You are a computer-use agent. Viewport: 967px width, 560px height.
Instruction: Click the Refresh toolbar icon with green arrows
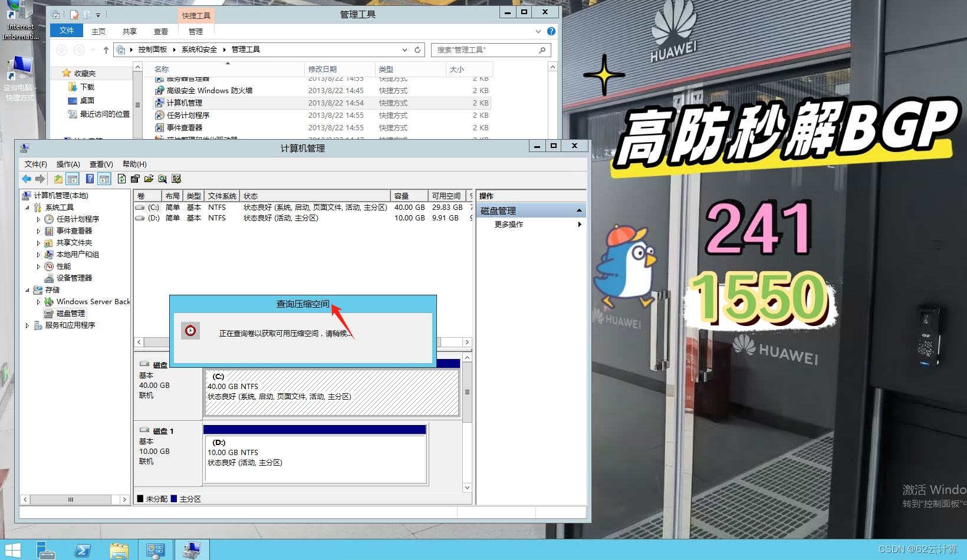[x=121, y=179]
